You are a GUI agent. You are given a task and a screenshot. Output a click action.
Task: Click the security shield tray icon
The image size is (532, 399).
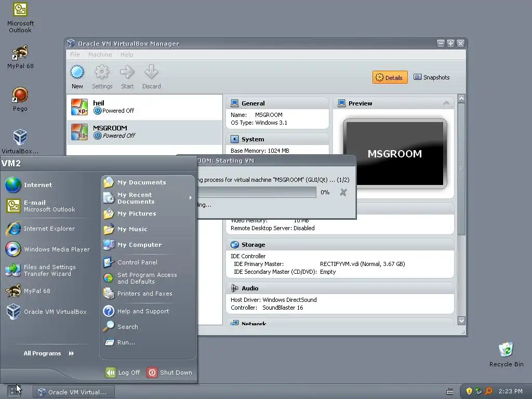point(469,391)
